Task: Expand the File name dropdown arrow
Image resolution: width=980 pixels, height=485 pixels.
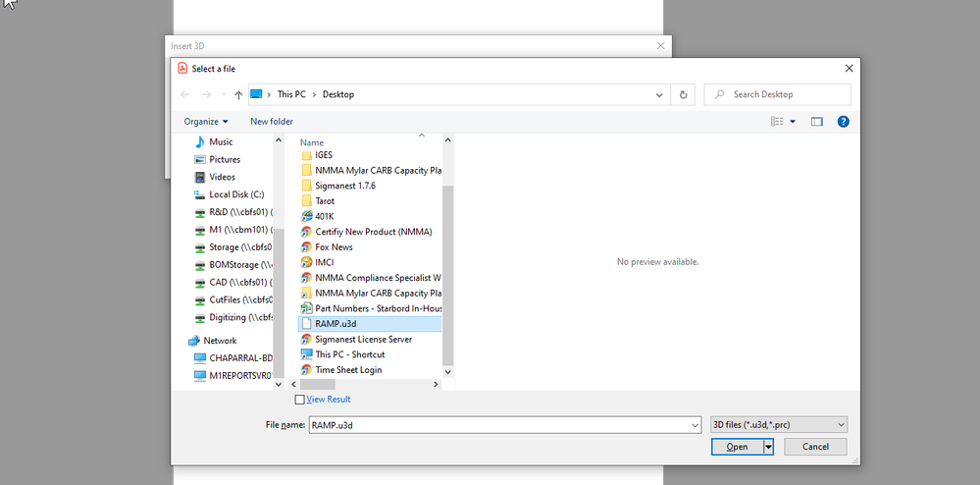Action: [x=696, y=425]
